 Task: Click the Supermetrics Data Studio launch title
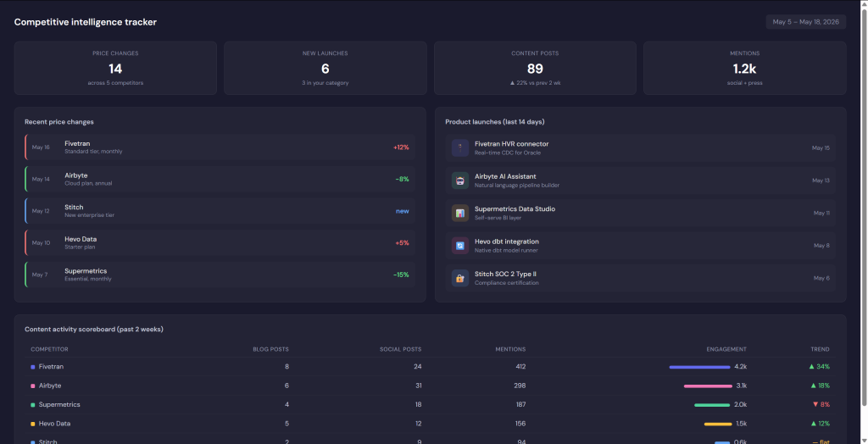point(515,208)
